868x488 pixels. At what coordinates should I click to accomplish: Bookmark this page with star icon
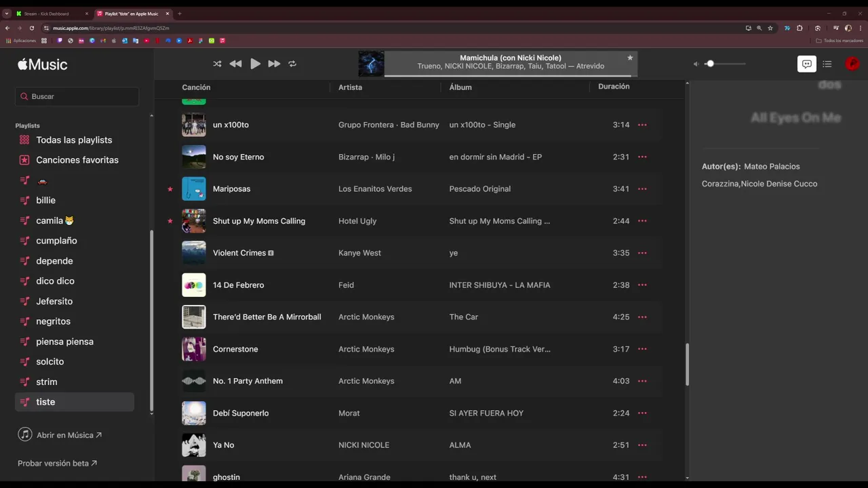(770, 28)
